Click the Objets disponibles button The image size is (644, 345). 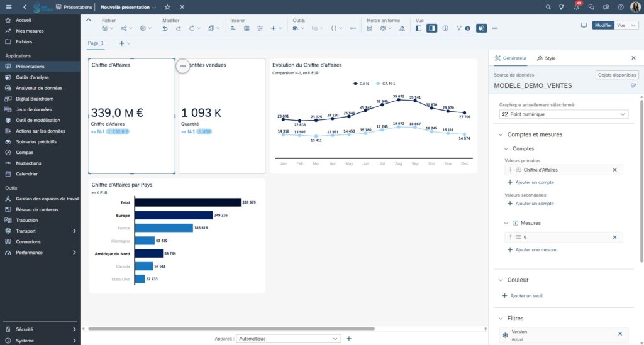coord(616,75)
